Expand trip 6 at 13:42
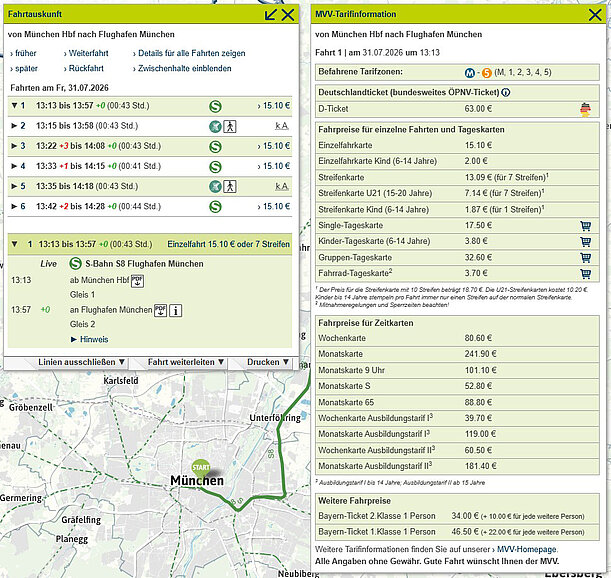 (14, 207)
